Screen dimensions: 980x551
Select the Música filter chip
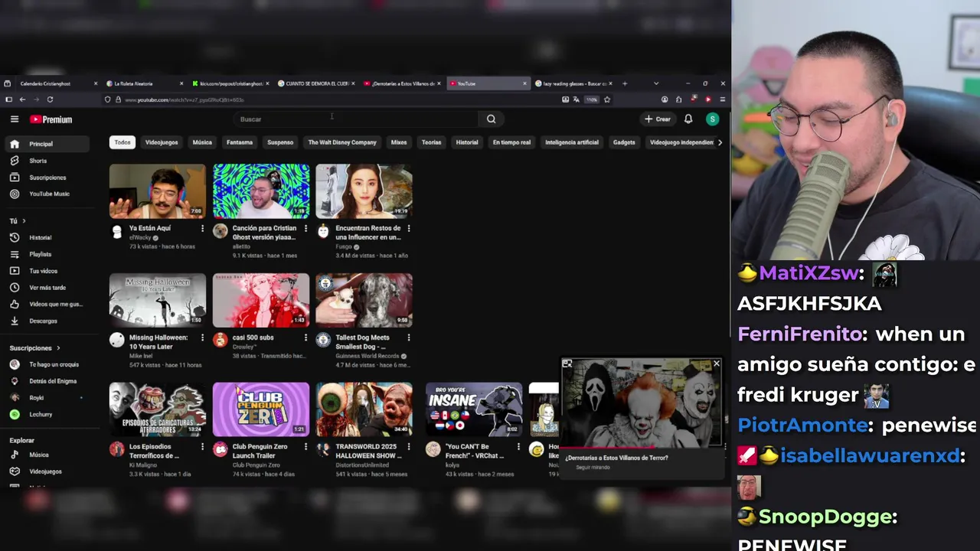click(x=202, y=142)
